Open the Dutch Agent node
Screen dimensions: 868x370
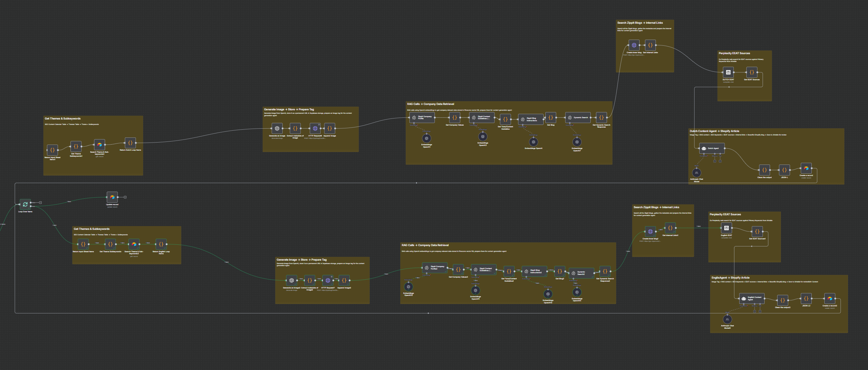(712, 148)
